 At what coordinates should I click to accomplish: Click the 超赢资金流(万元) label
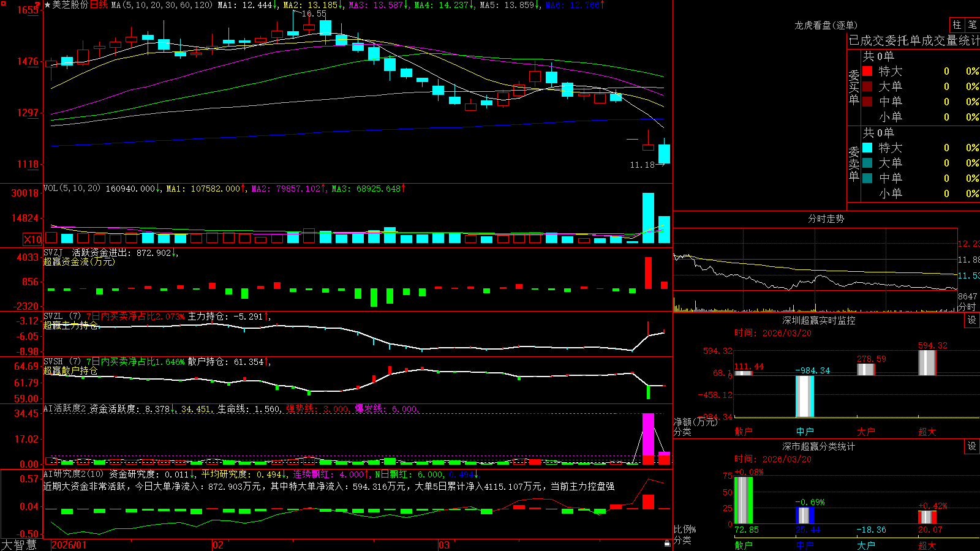[x=79, y=261]
